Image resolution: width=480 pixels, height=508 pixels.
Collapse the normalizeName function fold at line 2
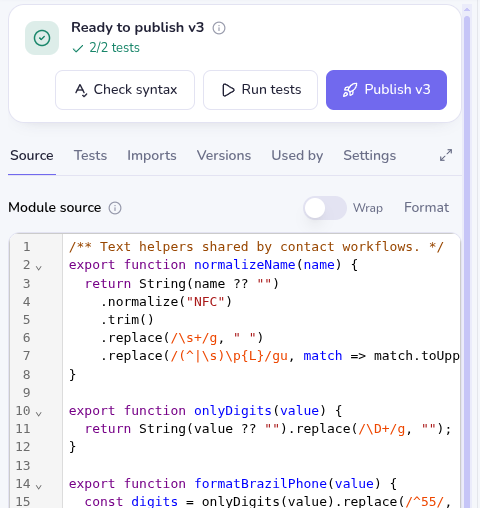pyautogui.click(x=39, y=268)
